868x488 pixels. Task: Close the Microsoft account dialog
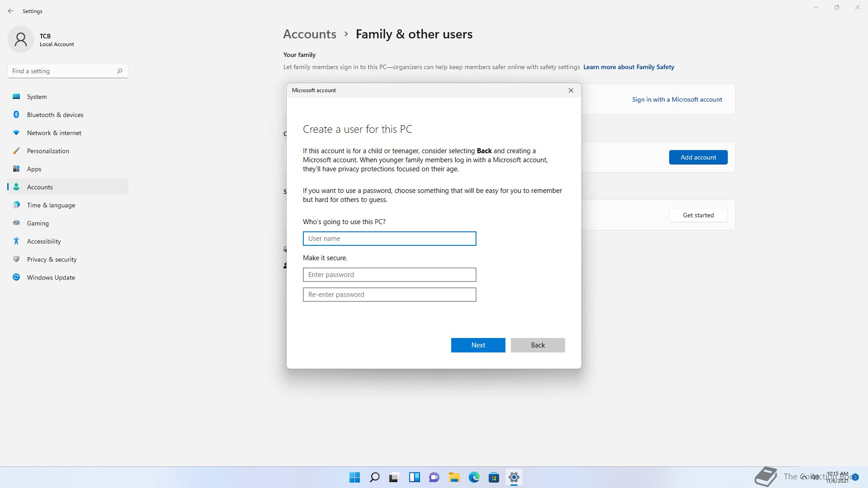pyautogui.click(x=571, y=90)
